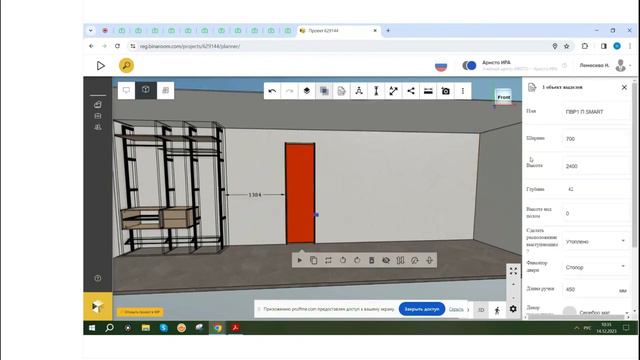Select the third view mode tab with grid
Viewport: 640px width, 360px height.
(x=165, y=90)
